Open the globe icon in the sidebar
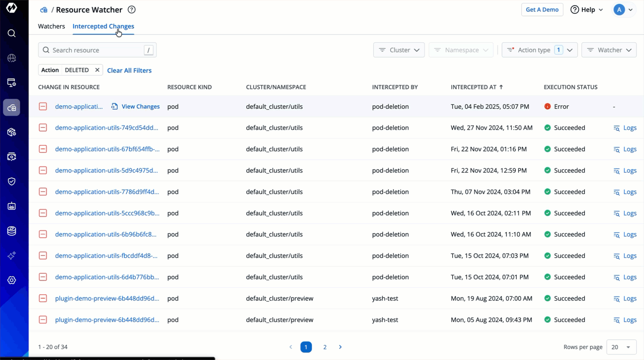The width and height of the screenshot is (644, 360). [12, 58]
